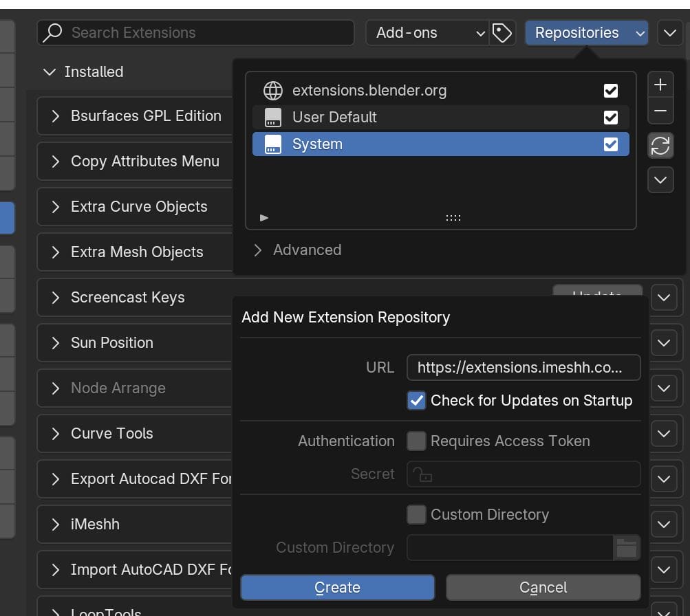
Task: Open options dropdown for iMeshh row
Action: pos(664,524)
